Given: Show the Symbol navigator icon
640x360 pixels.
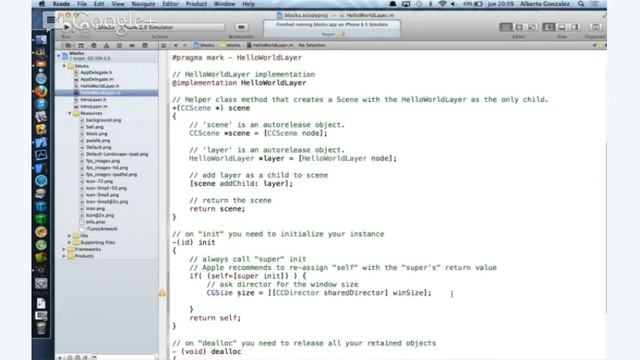Looking at the screenshot, I should (81, 45).
